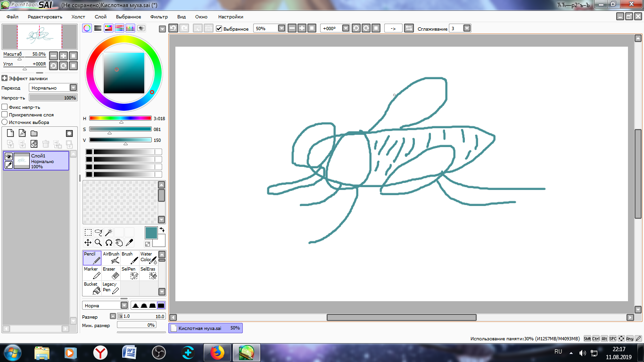This screenshot has height=362, width=644.
Task: Select the SelEras tool
Action: (x=149, y=273)
